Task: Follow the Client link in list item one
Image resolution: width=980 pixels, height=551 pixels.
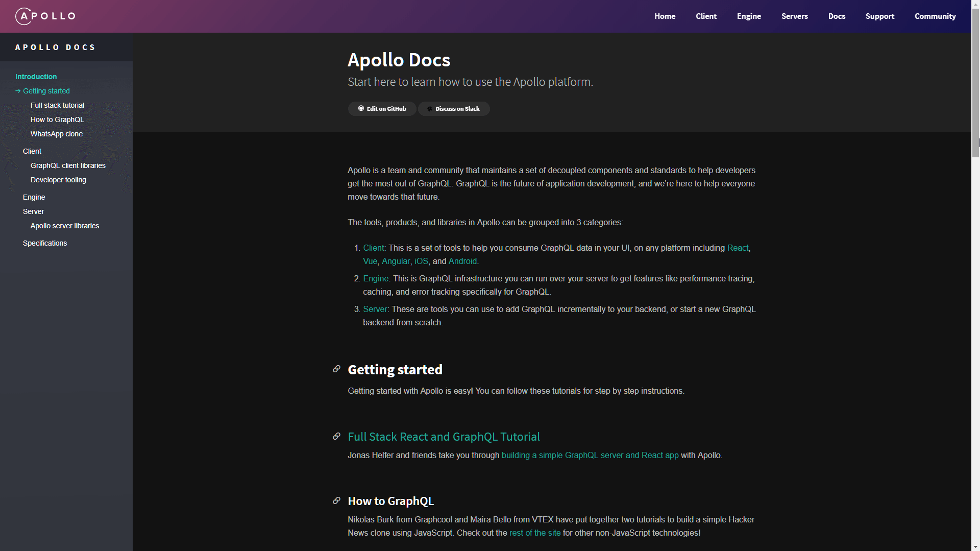Action: coord(374,248)
